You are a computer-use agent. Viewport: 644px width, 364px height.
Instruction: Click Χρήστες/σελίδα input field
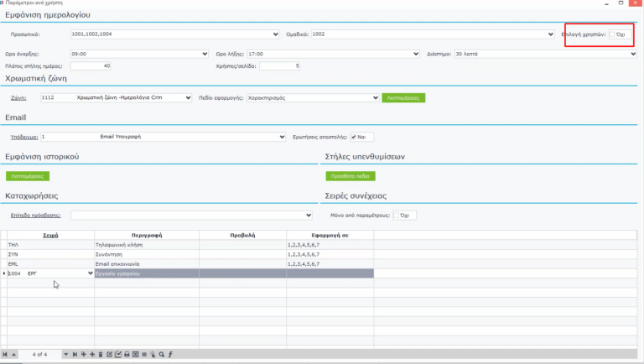tap(279, 65)
